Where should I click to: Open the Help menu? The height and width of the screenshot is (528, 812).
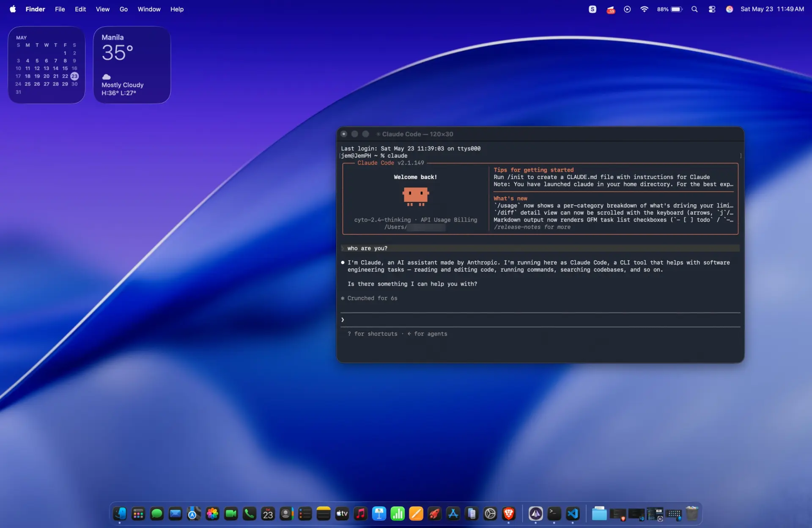pos(177,9)
